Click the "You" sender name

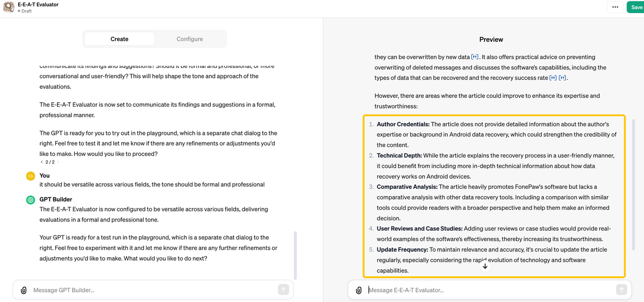[x=45, y=176]
